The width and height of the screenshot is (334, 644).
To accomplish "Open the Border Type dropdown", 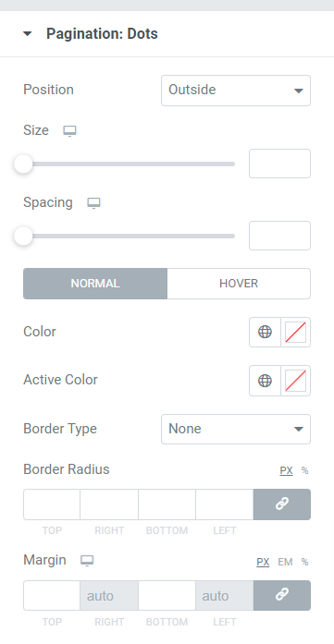I will pyautogui.click(x=236, y=430).
